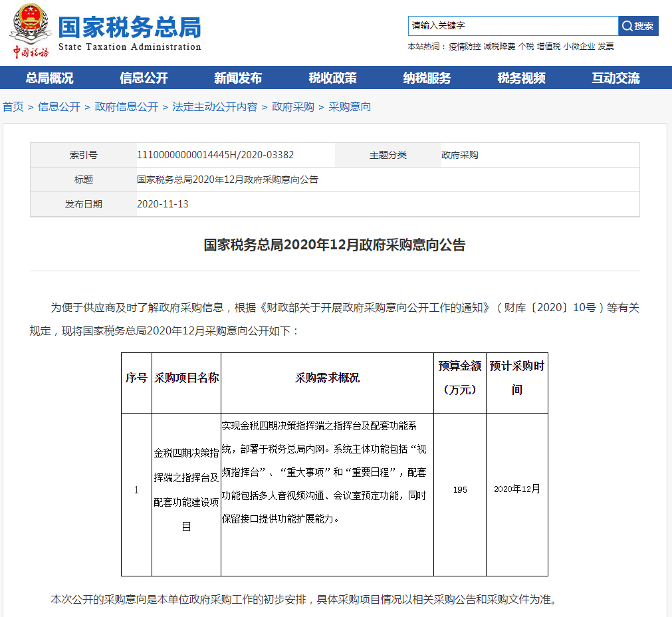Click the 本站热词 label

tap(425, 47)
